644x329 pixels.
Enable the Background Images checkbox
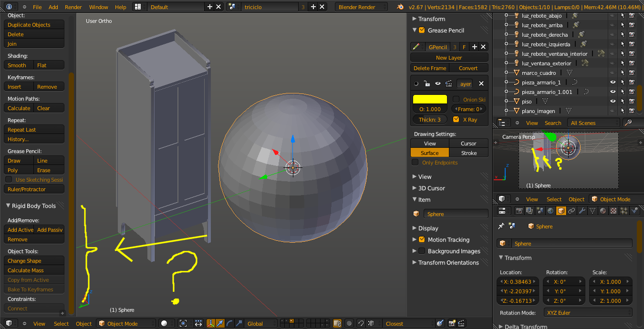point(422,251)
